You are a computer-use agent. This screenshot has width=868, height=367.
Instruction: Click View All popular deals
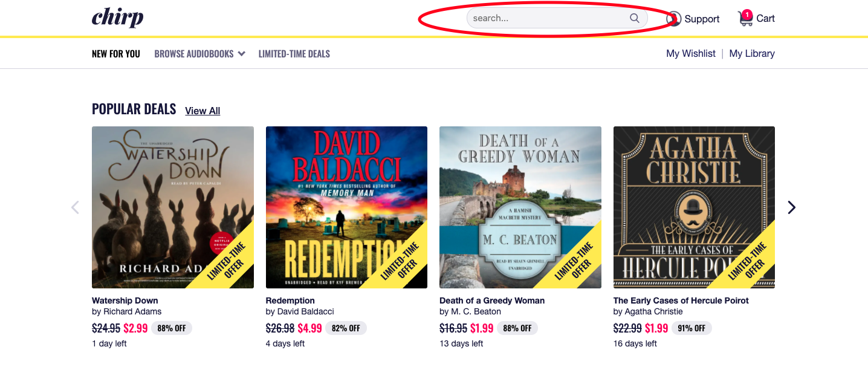click(x=202, y=111)
